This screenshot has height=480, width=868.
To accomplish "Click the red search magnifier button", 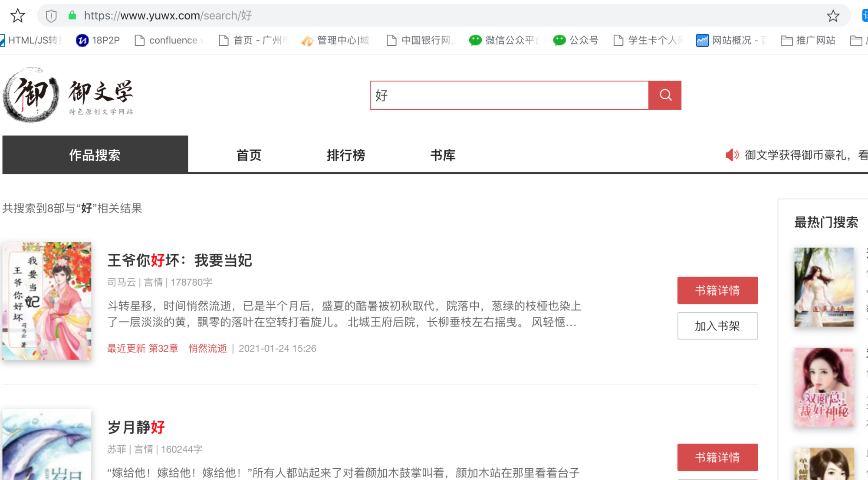I will [665, 95].
